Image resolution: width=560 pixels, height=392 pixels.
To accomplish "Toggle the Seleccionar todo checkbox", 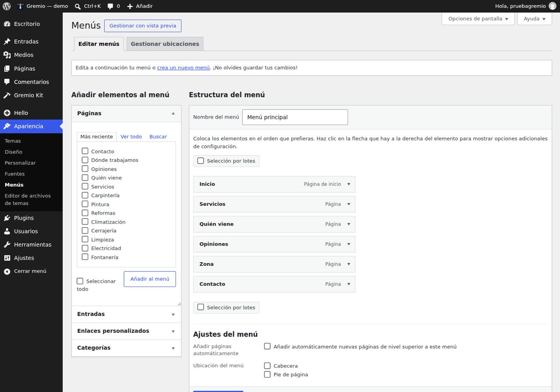I will 80,281.
